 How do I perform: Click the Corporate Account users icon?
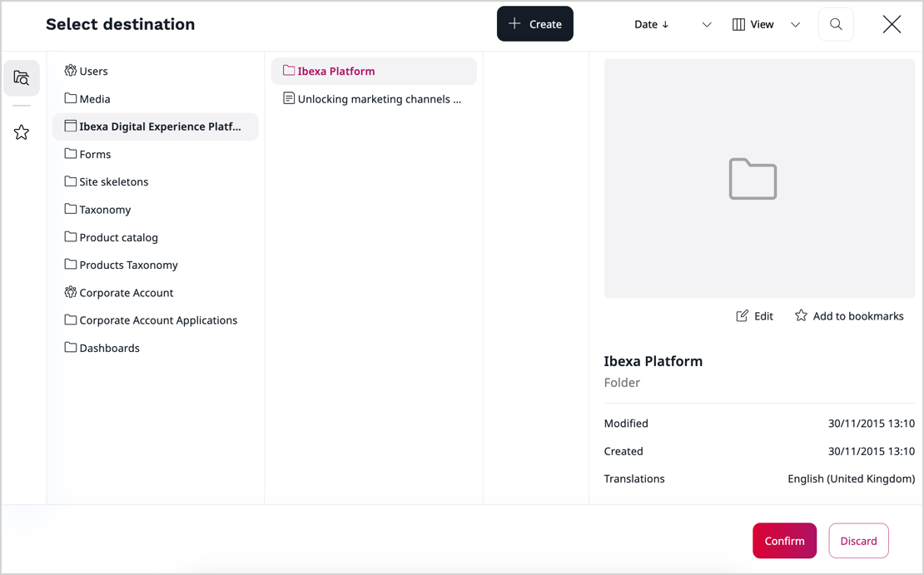70,292
